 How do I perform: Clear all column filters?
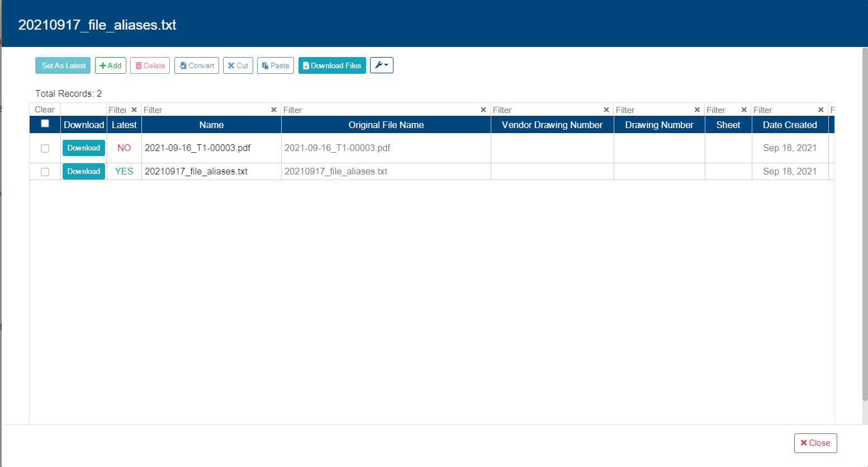(x=45, y=110)
